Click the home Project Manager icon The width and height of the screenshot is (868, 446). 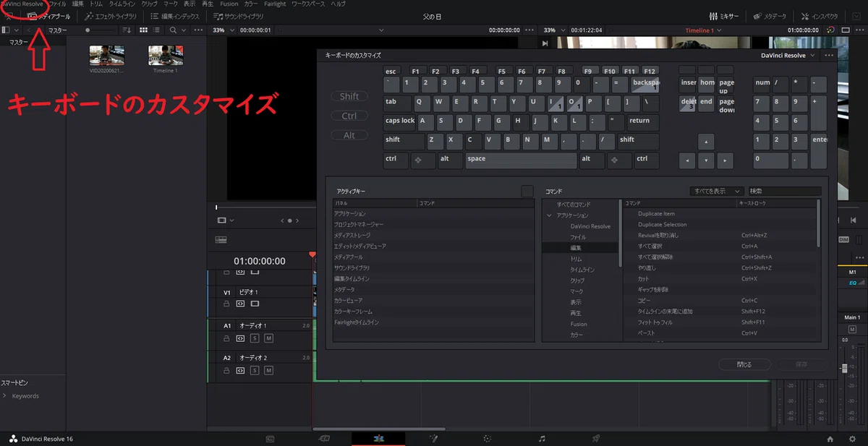tap(830, 438)
